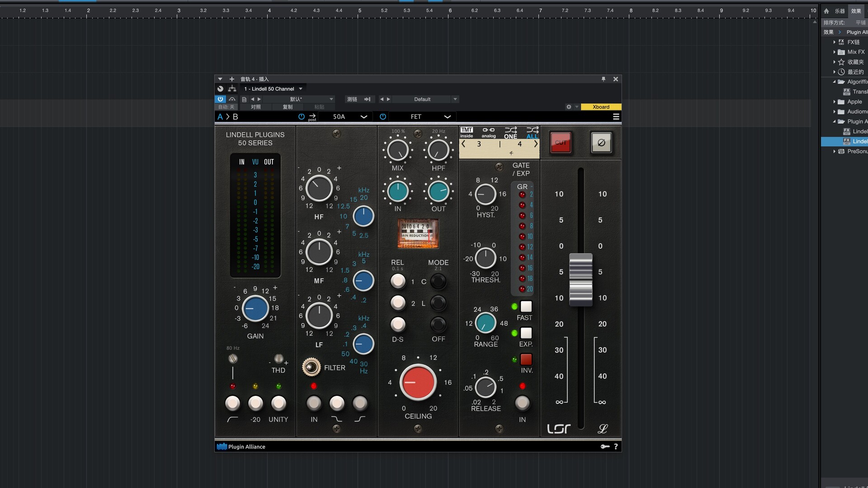The height and width of the screenshot is (488, 868).
Task: Click the Plugin Alliance logo
Action: tap(241, 446)
